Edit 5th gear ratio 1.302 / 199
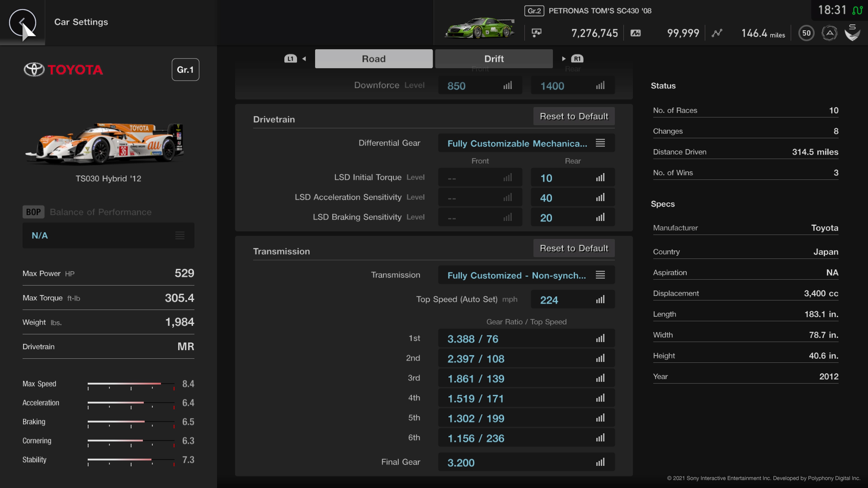 (526, 418)
